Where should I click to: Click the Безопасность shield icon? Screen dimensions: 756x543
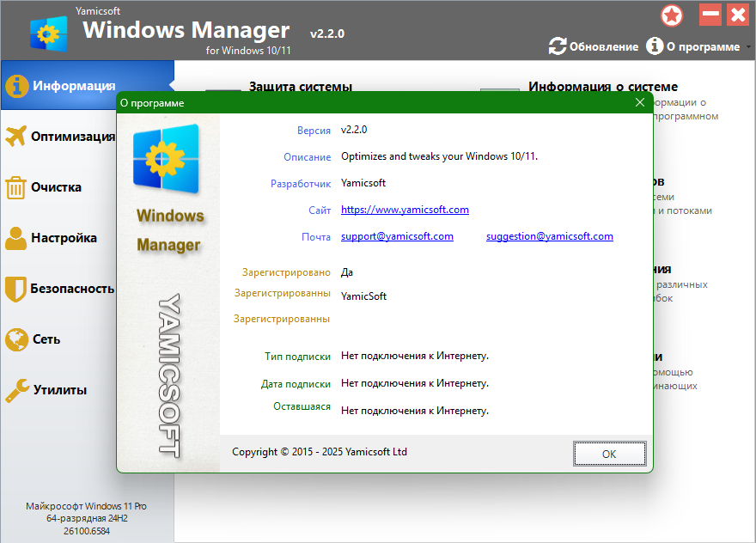pyautogui.click(x=15, y=289)
